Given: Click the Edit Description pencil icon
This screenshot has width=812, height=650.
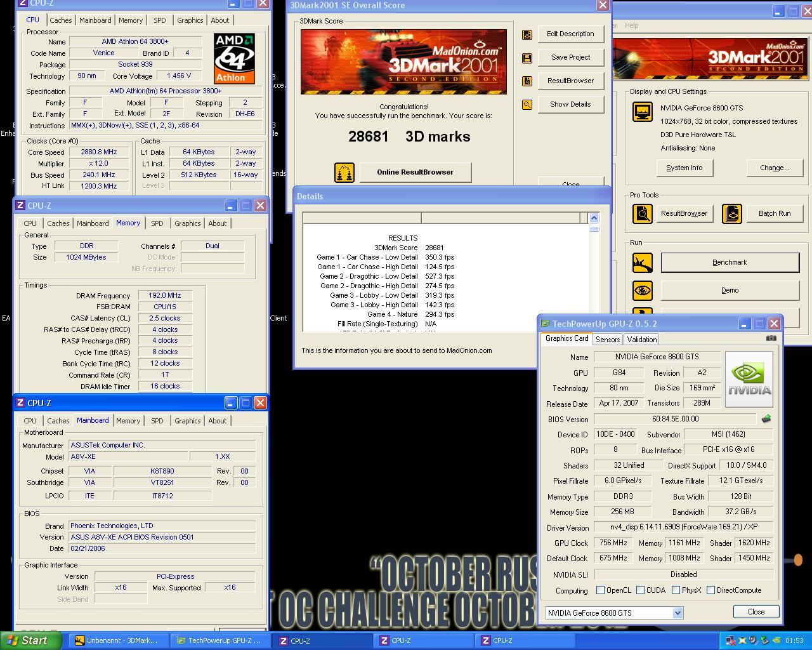Looking at the screenshot, I should click(527, 34).
